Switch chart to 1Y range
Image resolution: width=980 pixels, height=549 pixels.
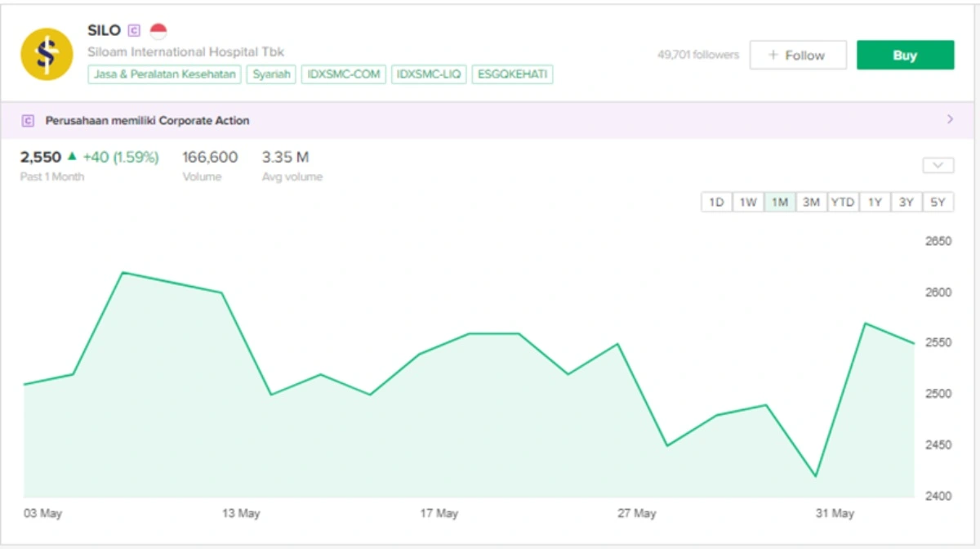click(x=875, y=202)
